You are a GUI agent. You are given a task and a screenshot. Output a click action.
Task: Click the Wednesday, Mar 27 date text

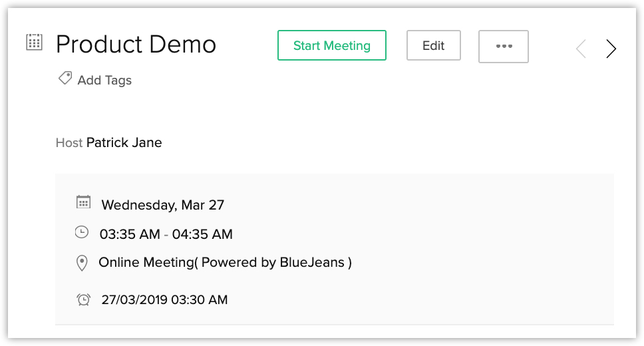(x=162, y=205)
